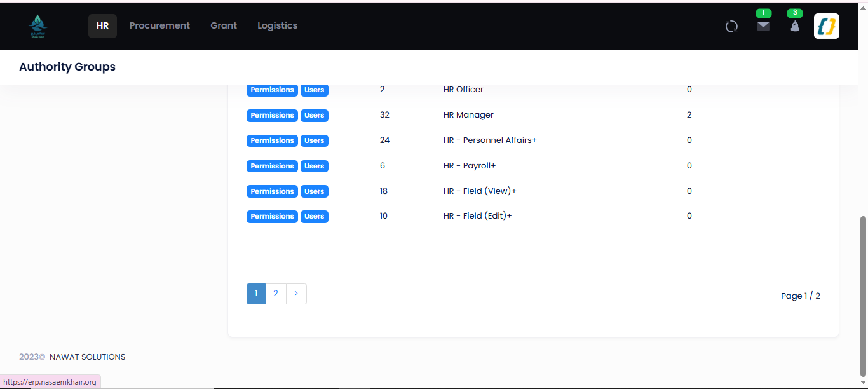Image resolution: width=868 pixels, height=389 pixels.
Task: Click the green badge showing 1
Action: click(763, 13)
